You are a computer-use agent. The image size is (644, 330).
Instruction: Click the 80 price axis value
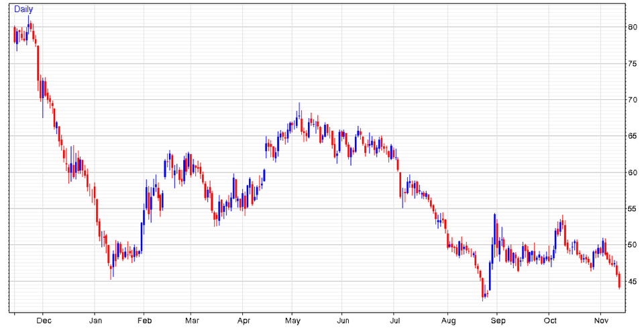click(x=632, y=27)
